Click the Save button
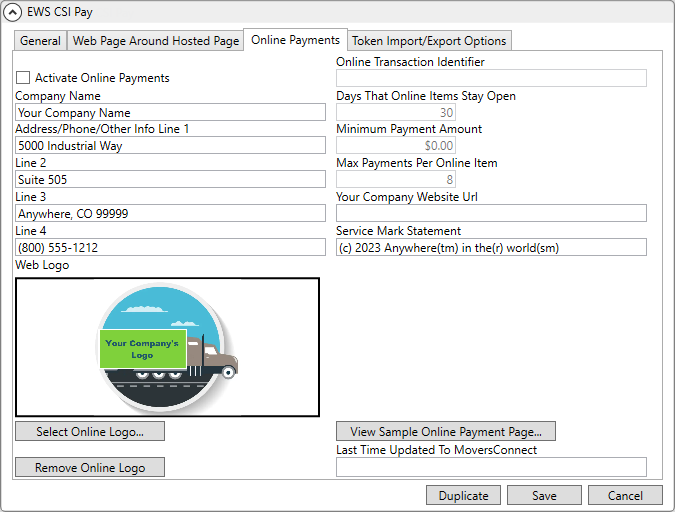Image resolution: width=675 pixels, height=512 pixels. pyautogui.click(x=544, y=495)
